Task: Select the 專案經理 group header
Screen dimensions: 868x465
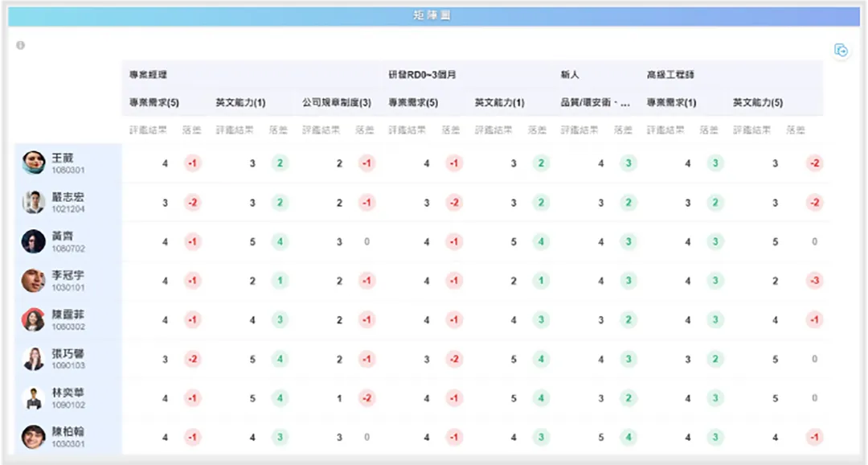Action: pyautogui.click(x=148, y=74)
